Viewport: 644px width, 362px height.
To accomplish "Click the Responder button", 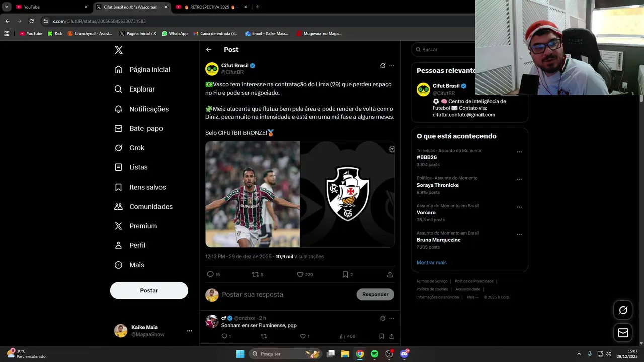I will pyautogui.click(x=375, y=294).
